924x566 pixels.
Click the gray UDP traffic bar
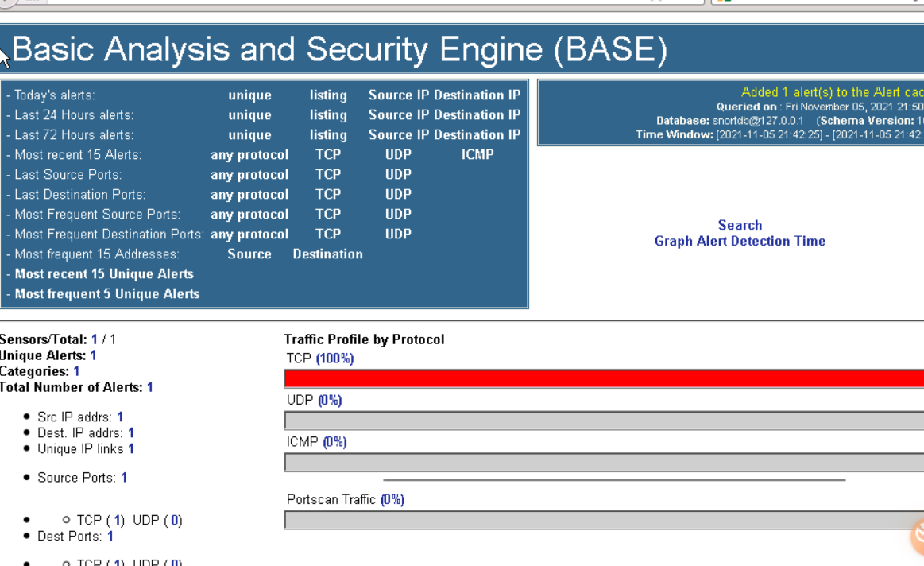(604, 421)
